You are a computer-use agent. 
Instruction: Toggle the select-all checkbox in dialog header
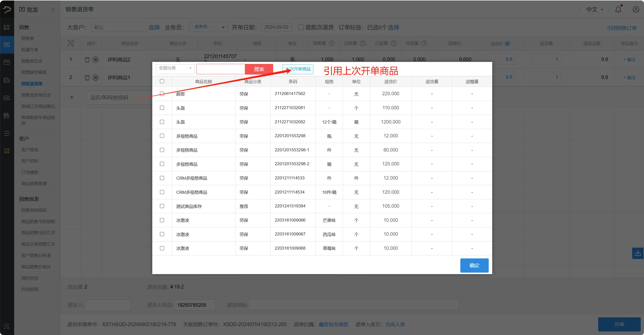pos(162,81)
